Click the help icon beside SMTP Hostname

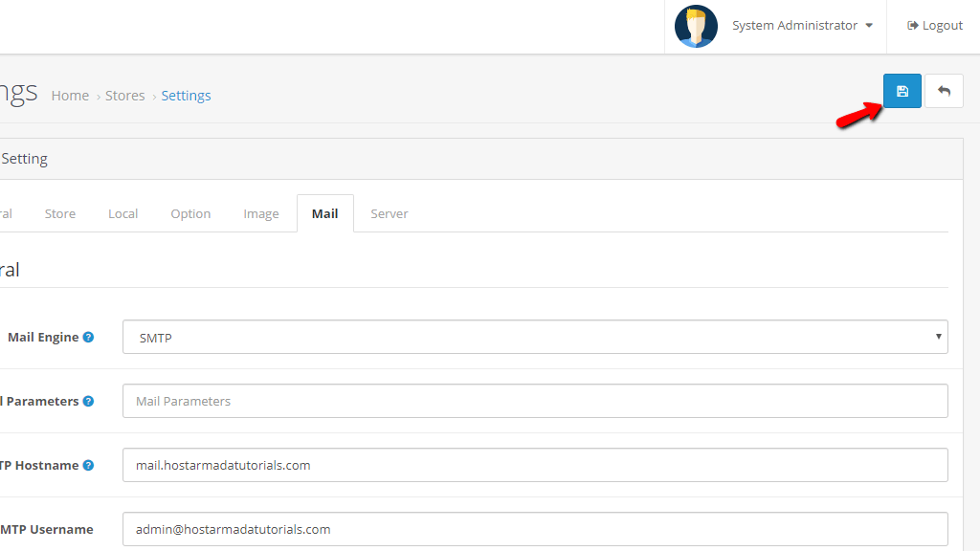point(88,466)
